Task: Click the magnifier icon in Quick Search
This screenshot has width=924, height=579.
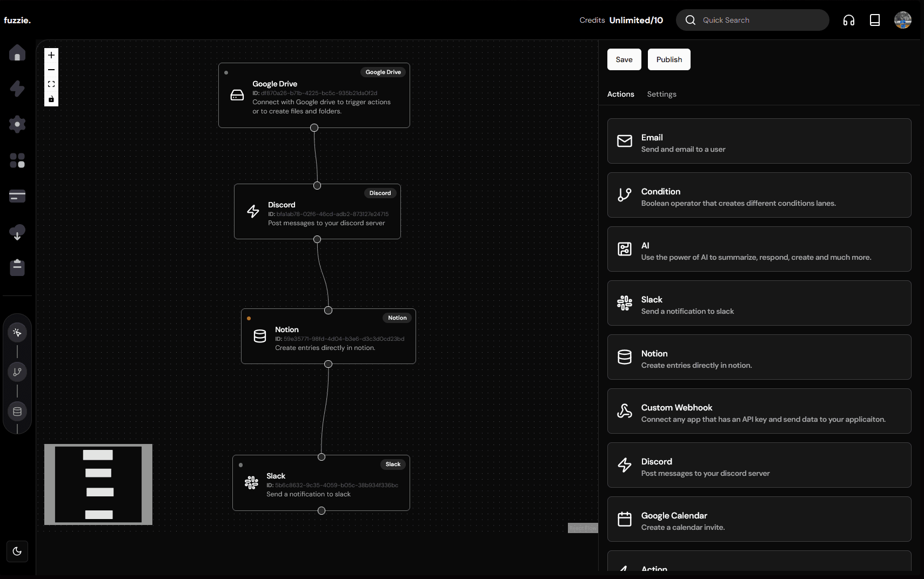Action: 691,20
